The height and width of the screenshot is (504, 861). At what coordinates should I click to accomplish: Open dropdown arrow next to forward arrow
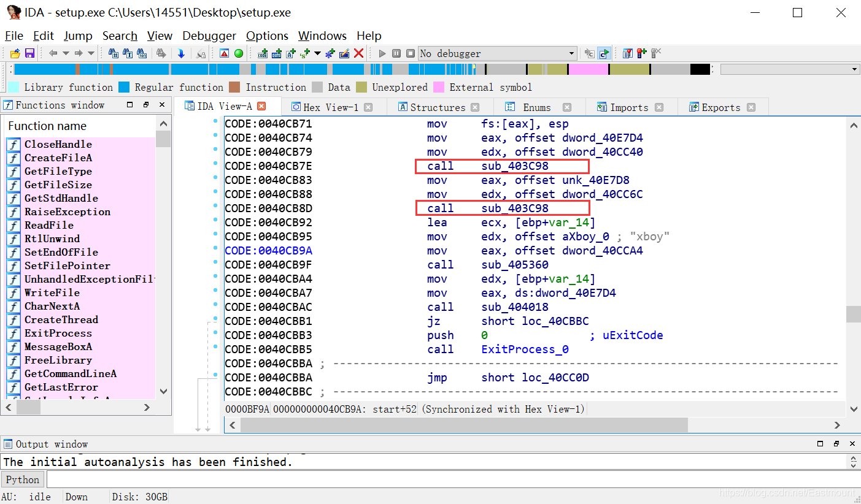tap(91, 53)
